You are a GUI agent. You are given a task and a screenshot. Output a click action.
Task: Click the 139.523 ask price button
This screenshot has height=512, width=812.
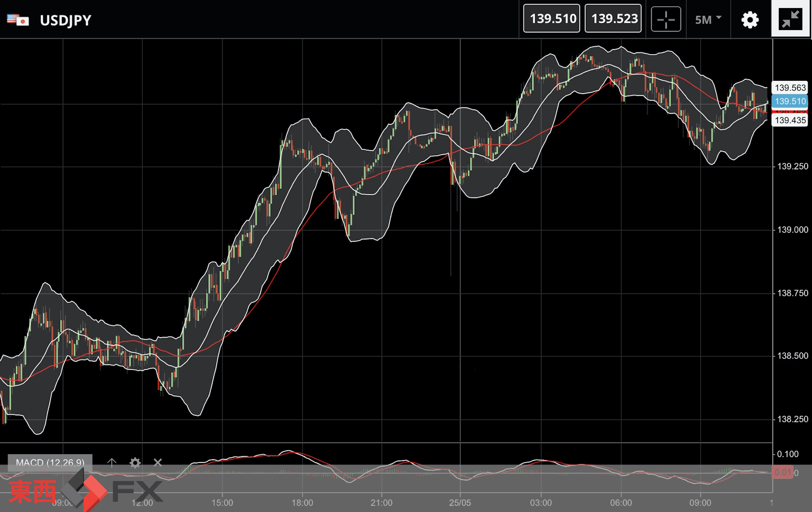click(x=613, y=19)
